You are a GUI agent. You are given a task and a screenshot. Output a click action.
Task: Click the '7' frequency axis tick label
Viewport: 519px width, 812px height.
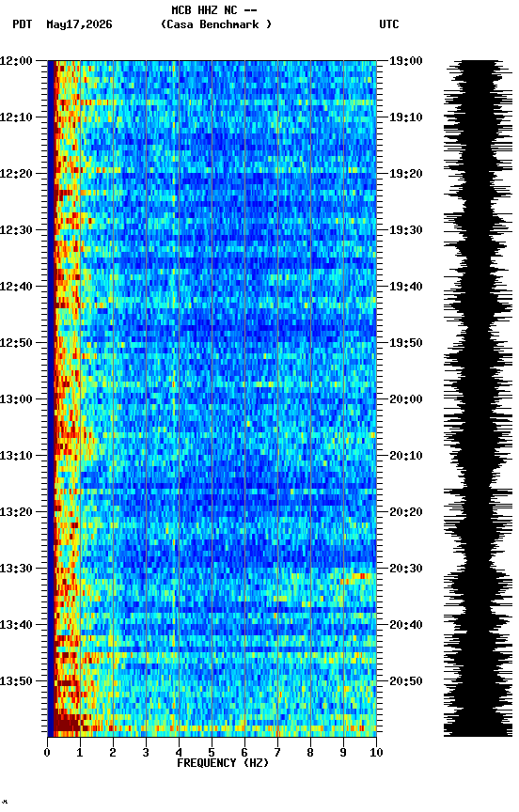point(277,753)
